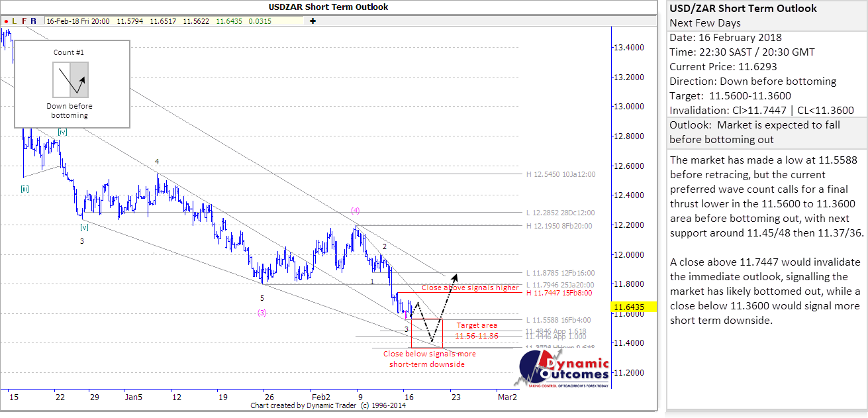The height and width of the screenshot is (418, 868).
Task: Click Close below signals more short-term downside text
Action: (429, 359)
